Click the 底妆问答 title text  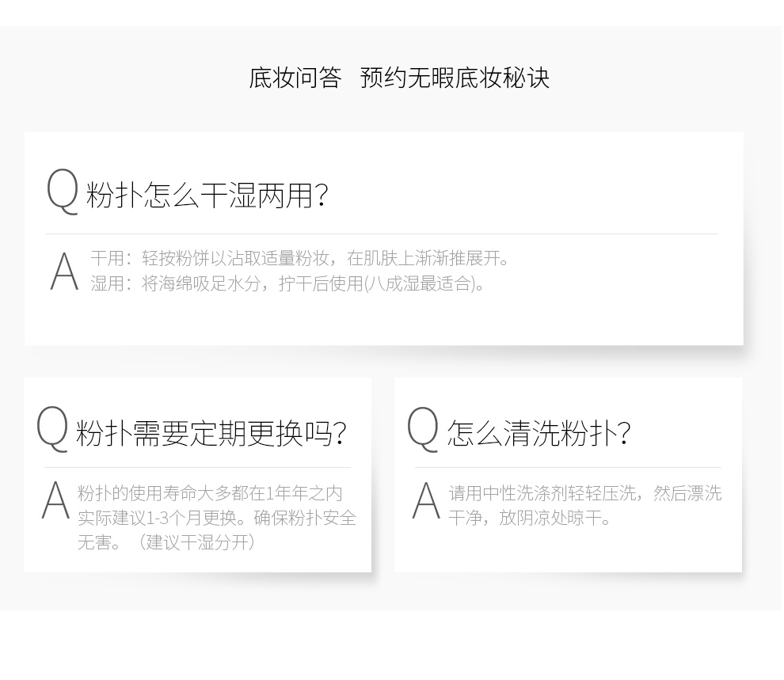click(x=295, y=78)
